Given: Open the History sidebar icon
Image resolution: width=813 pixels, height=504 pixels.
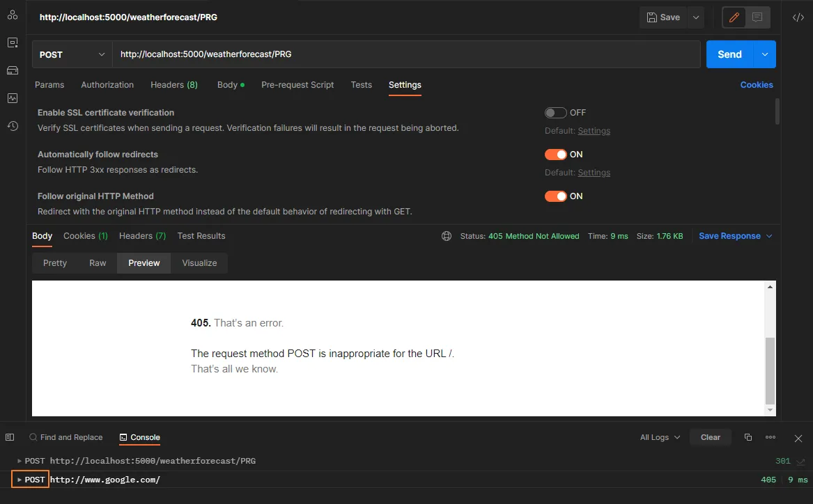Looking at the screenshot, I should click(13, 126).
